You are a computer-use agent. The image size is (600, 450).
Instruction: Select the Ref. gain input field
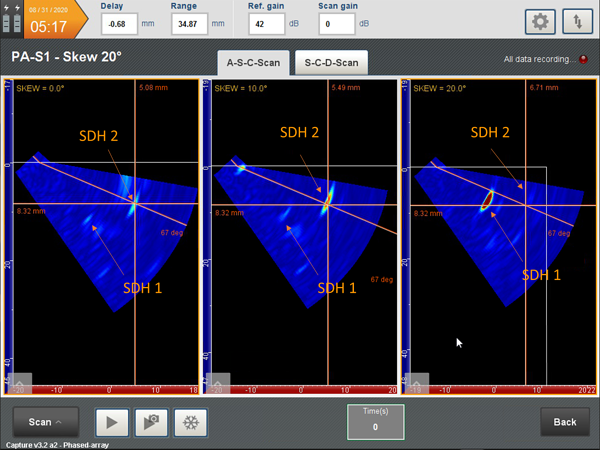(266, 24)
